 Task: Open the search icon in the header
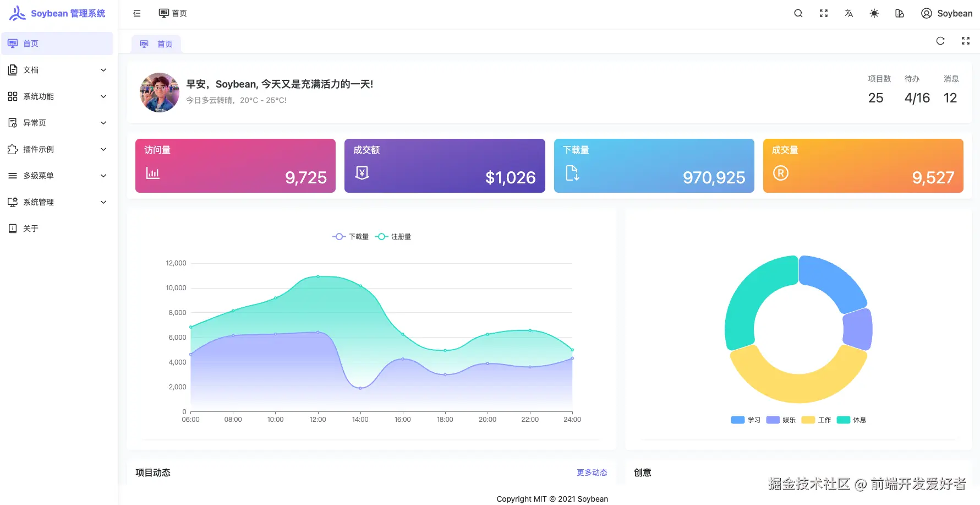coord(798,13)
